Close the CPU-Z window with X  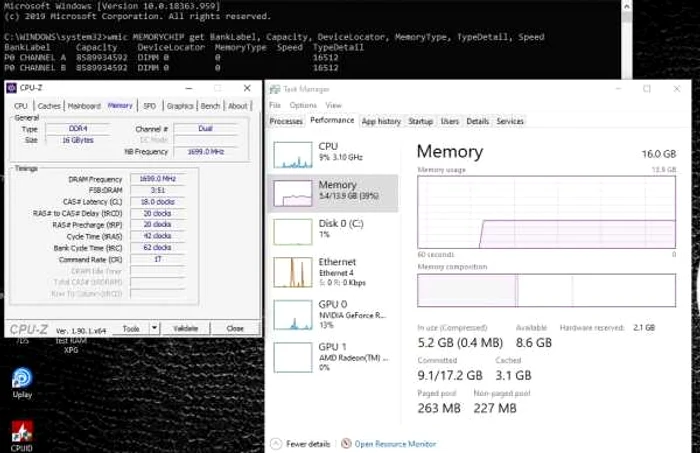pyautogui.click(x=247, y=88)
